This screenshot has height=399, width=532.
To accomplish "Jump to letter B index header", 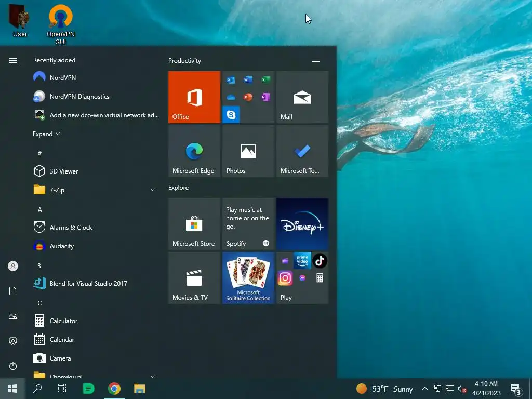I will click(39, 265).
